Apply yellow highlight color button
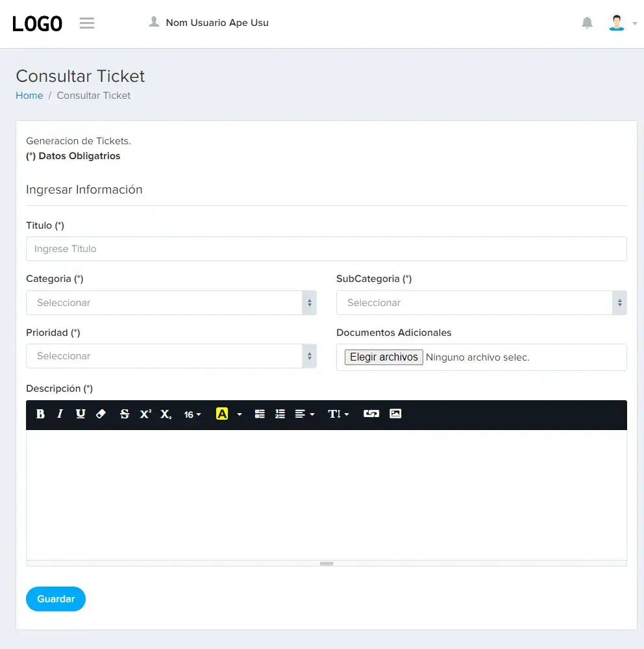This screenshot has width=644, height=649. pyautogui.click(x=222, y=414)
